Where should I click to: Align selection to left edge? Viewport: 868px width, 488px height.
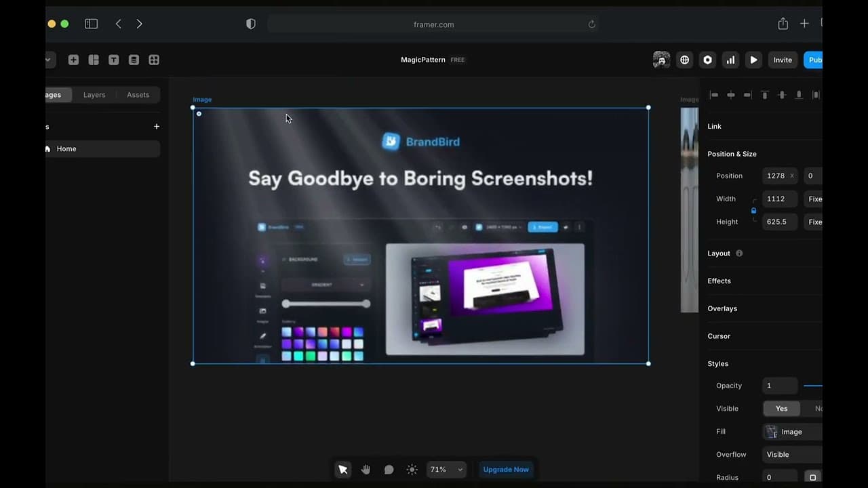[714, 95]
